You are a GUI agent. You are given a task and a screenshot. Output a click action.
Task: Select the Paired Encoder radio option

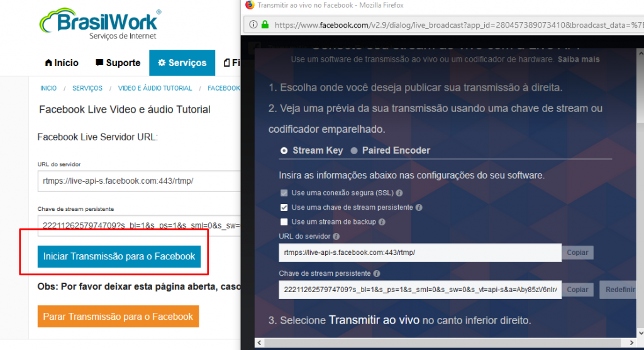pos(354,150)
